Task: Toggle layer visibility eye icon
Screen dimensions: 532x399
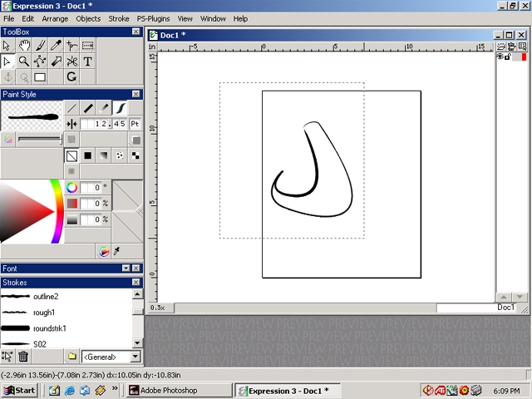Action: tap(500, 57)
